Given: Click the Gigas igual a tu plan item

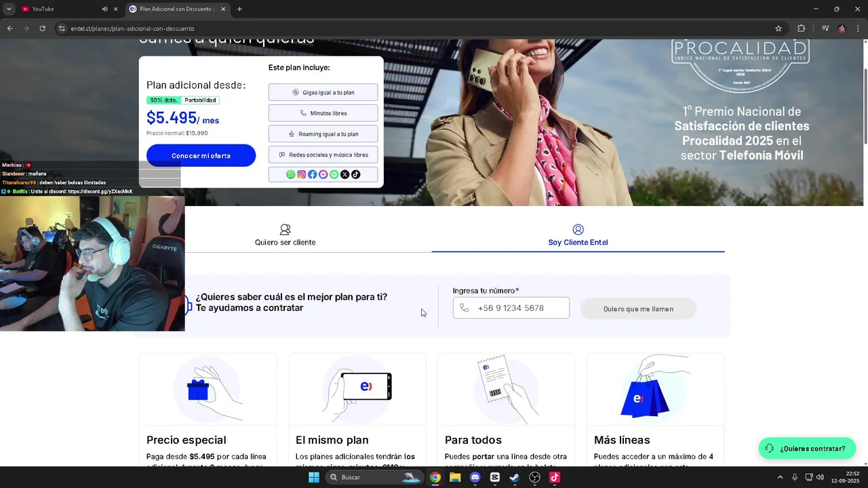Looking at the screenshot, I should pyautogui.click(x=323, y=92).
